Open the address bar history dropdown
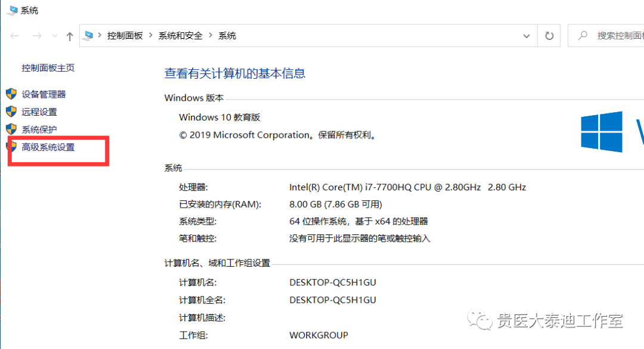This screenshot has width=644, height=349. [x=526, y=36]
